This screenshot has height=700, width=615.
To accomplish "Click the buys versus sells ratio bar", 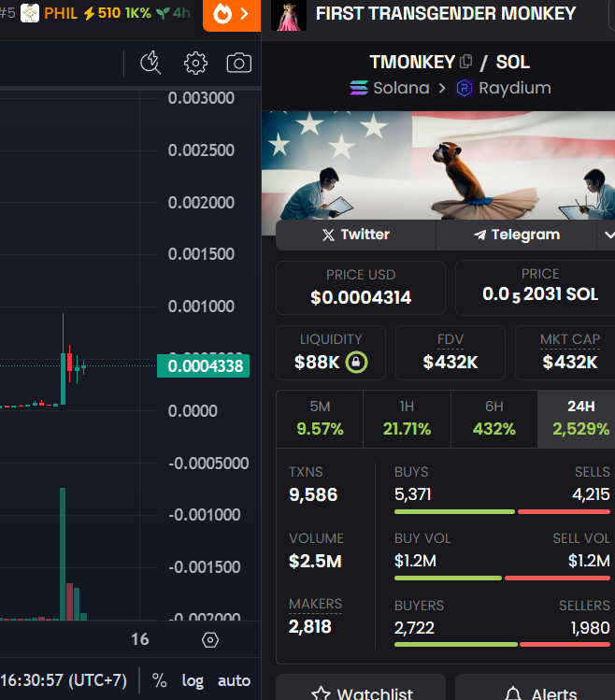I will tap(502, 511).
